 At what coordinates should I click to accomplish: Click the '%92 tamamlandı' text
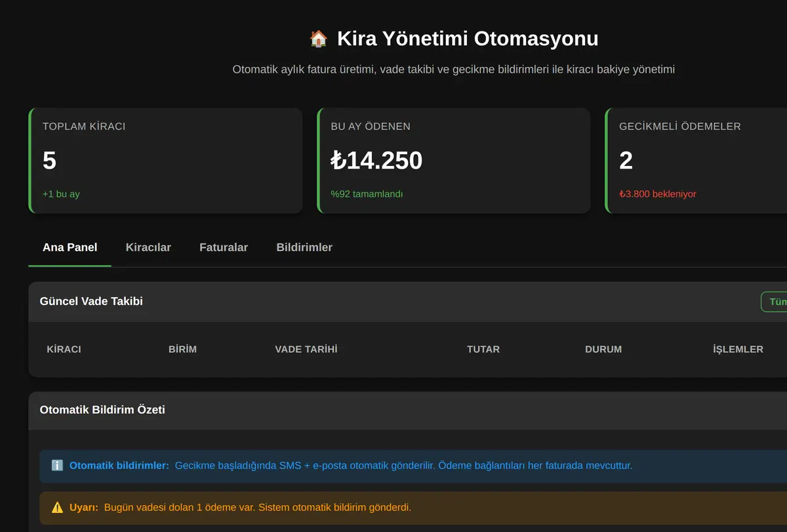pos(367,194)
